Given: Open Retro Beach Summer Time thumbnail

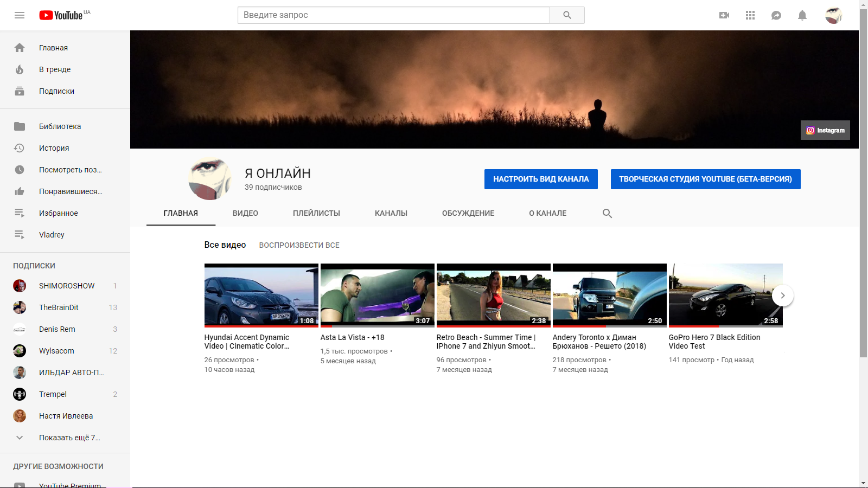Looking at the screenshot, I should 494,296.
